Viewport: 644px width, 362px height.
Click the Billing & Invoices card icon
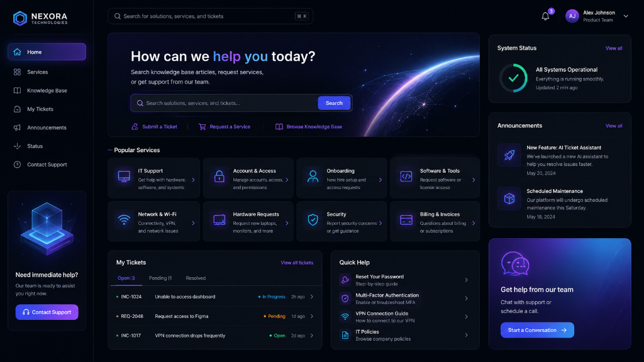(406, 219)
